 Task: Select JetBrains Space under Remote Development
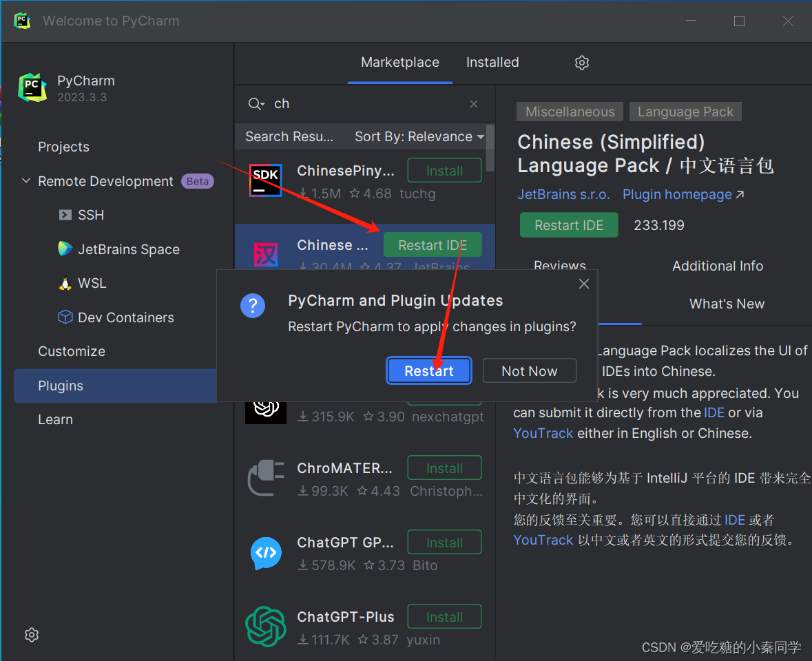click(x=128, y=249)
